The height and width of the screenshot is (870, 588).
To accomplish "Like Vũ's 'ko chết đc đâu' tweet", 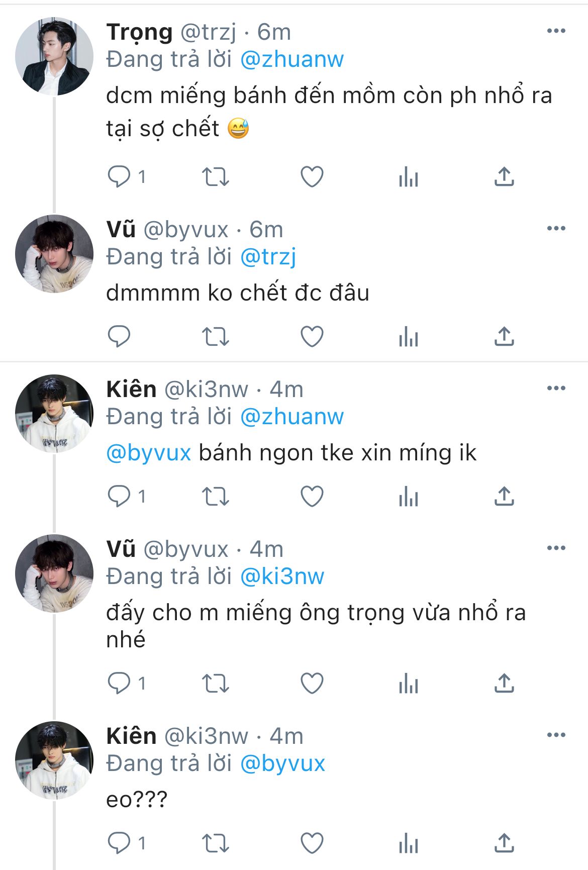I will coord(312,336).
